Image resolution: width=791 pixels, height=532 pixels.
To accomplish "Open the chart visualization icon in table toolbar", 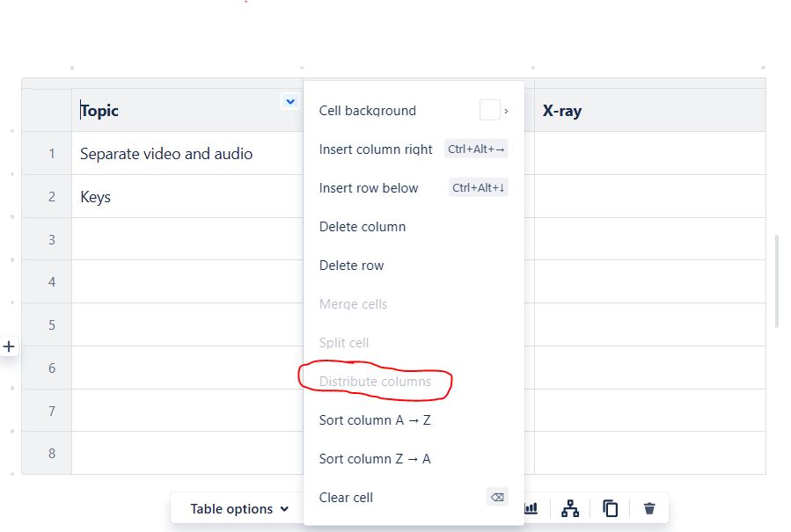I will (531, 508).
